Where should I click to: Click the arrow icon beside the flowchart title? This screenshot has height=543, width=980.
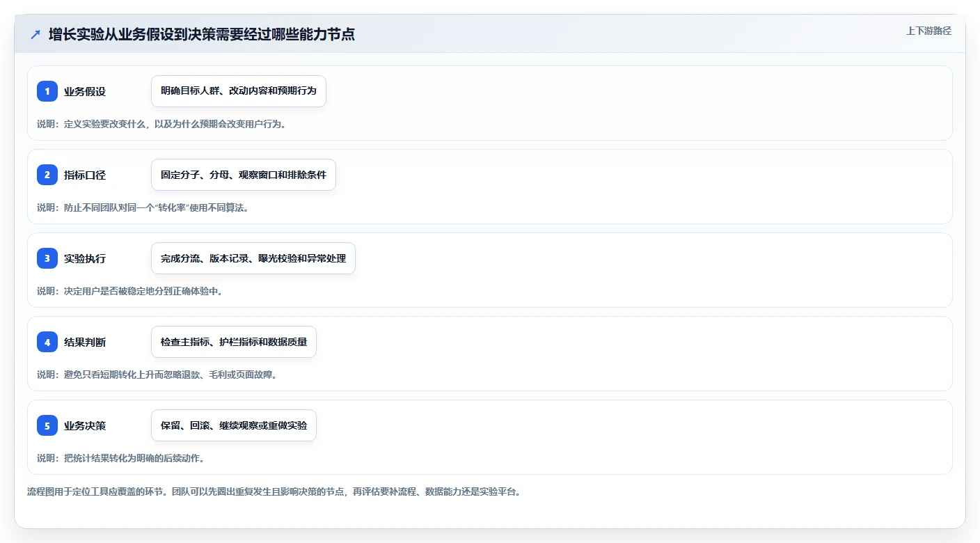point(35,35)
